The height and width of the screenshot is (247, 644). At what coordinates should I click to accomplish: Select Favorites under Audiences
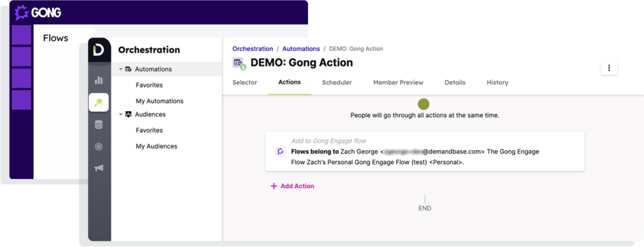click(149, 130)
